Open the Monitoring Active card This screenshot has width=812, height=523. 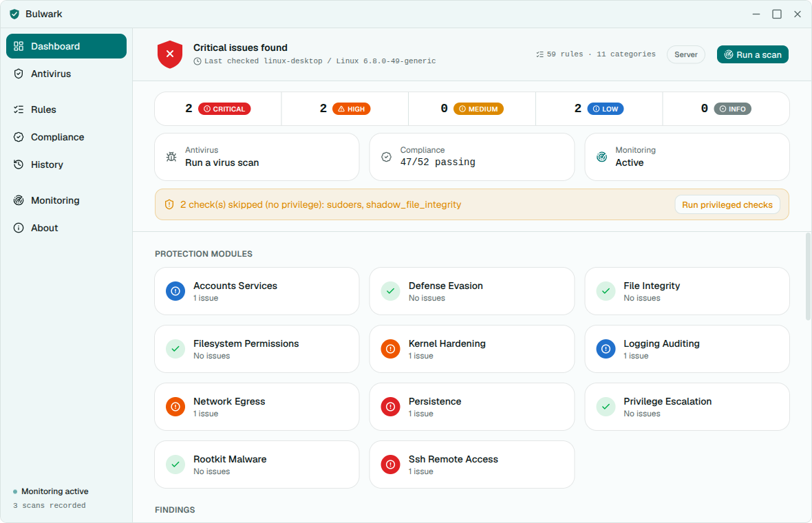pos(687,157)
